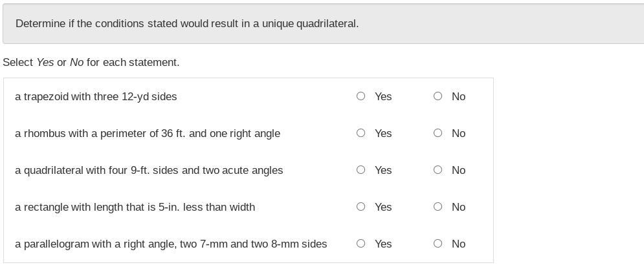The width and height of the screenshot is (644, 276).
Task: Click the Yes label in the trapezoid row
Action: pyautogui.click(x=383, y=96)
